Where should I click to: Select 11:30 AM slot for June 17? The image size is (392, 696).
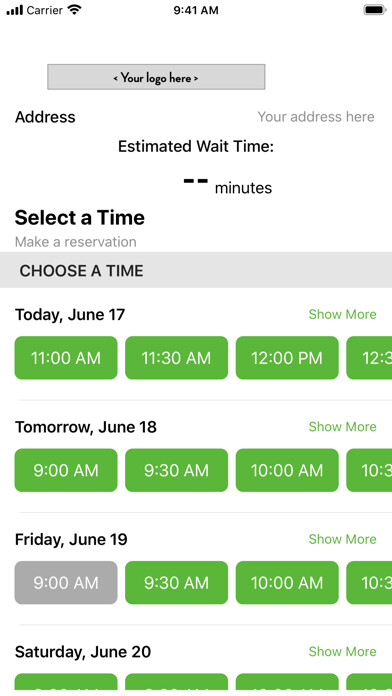[176, 358]
